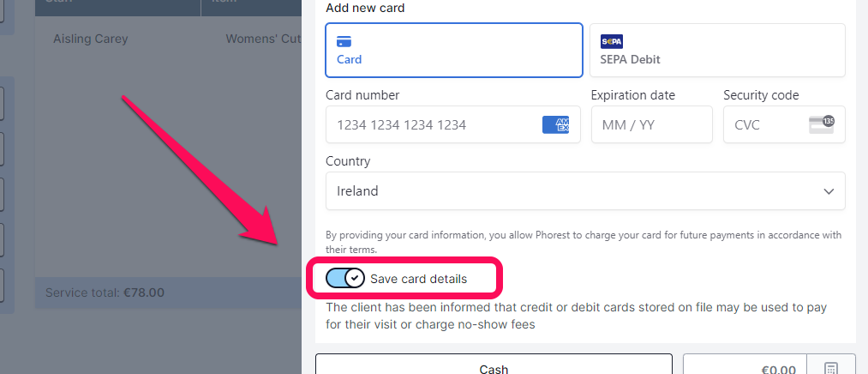The width and height of the screenshot is (868, 374).
Task: Select the Card payment method tab
Action: point(454,50)
